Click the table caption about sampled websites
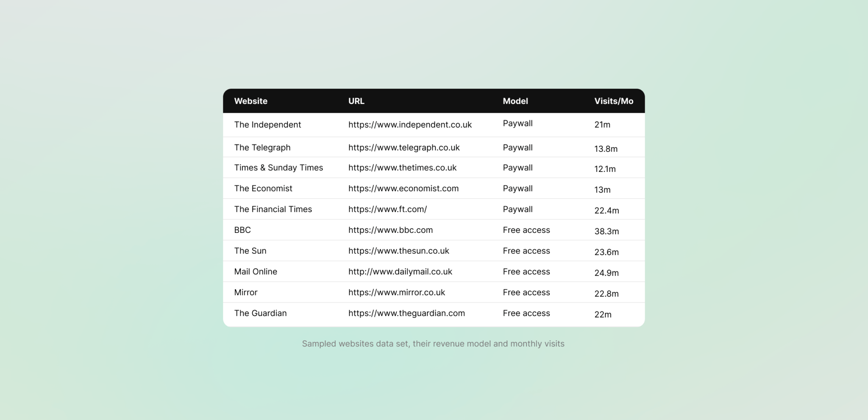The height and width of the screenshot is (420, 868). click(433, 344)
